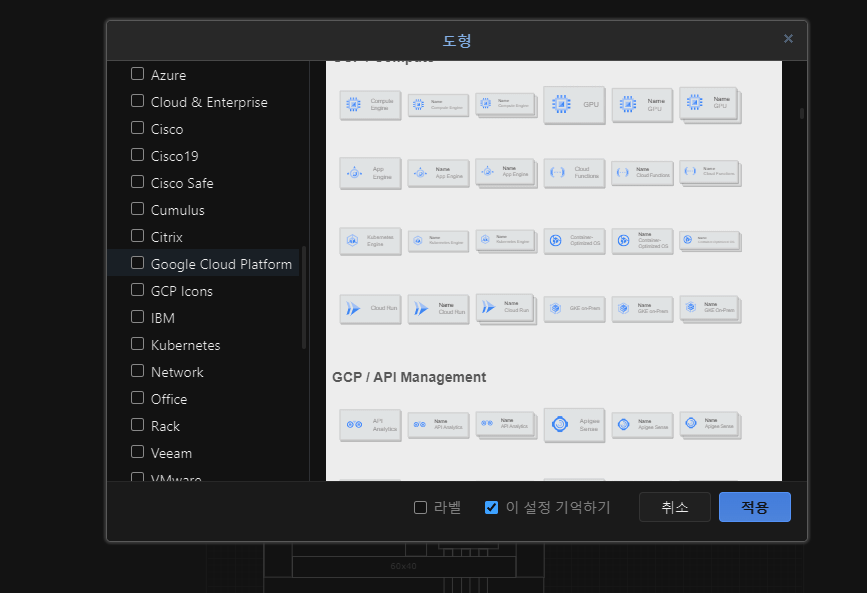Image resolution: width=867 pixels, height=593 pixels.
Task: Pick the stacked Name App Engine card
Action: point(506,173)
